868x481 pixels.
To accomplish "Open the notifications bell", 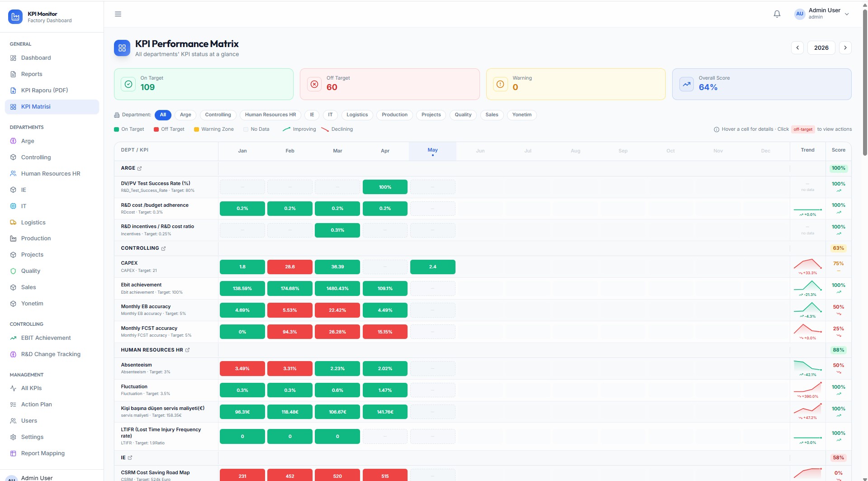I will [777, 14].
